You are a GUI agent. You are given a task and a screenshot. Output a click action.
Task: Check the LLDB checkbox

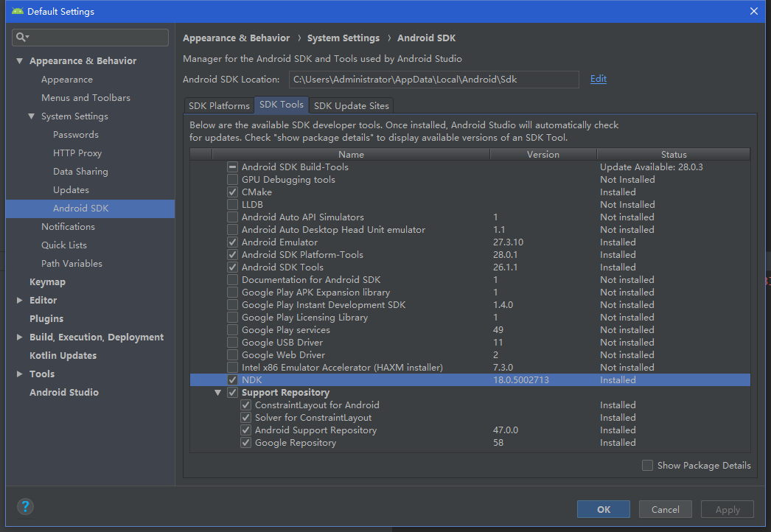tap(233, 205)
